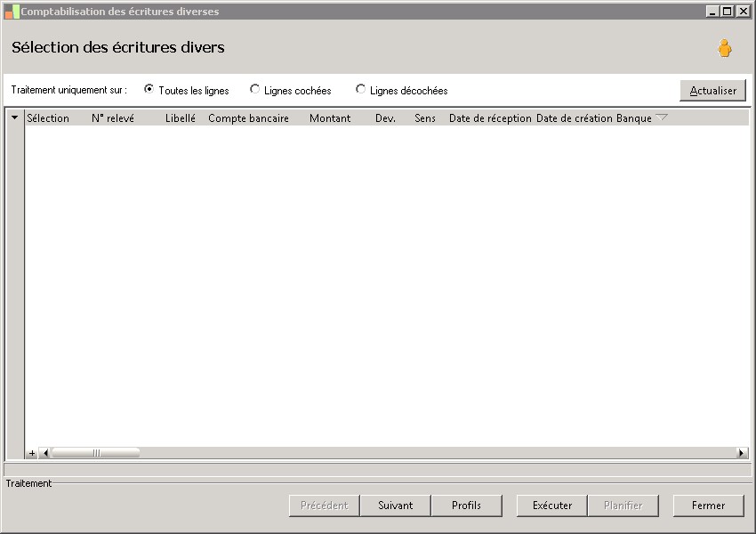
Task: Click the Dev. column header
Action: click(x=385, y=118)
